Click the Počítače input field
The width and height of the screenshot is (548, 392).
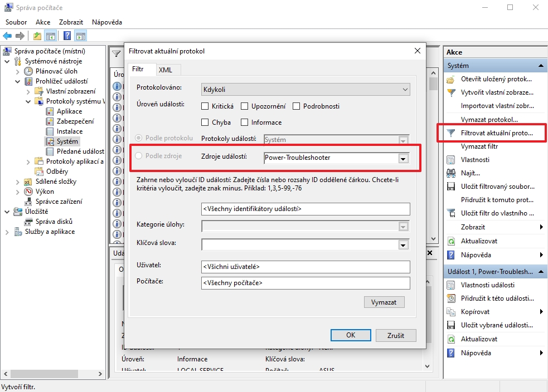(305, 283)
